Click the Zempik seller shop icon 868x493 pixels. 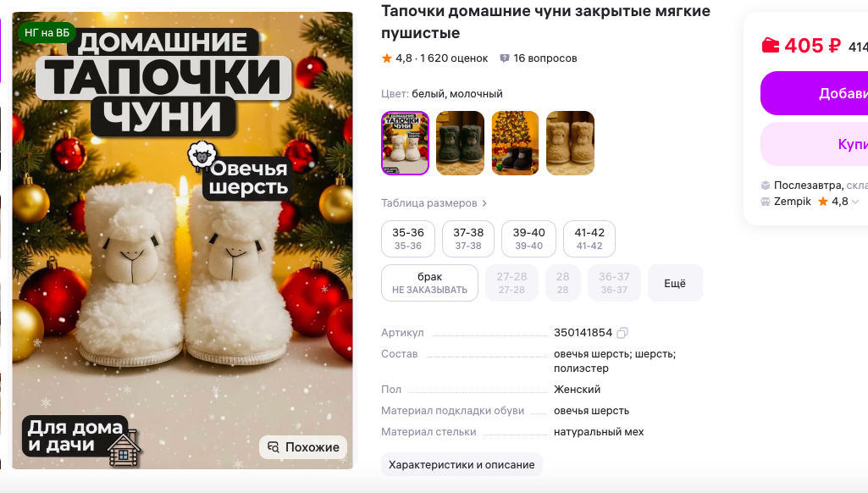pyautogui.click(x=765, y=202)
